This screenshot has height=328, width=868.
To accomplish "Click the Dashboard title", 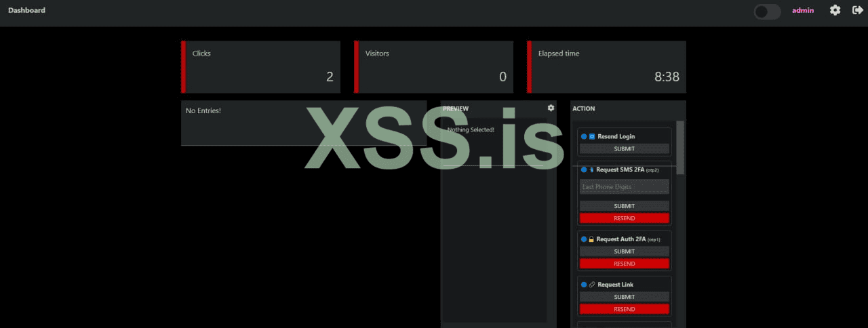I will (x=26, y=10).
